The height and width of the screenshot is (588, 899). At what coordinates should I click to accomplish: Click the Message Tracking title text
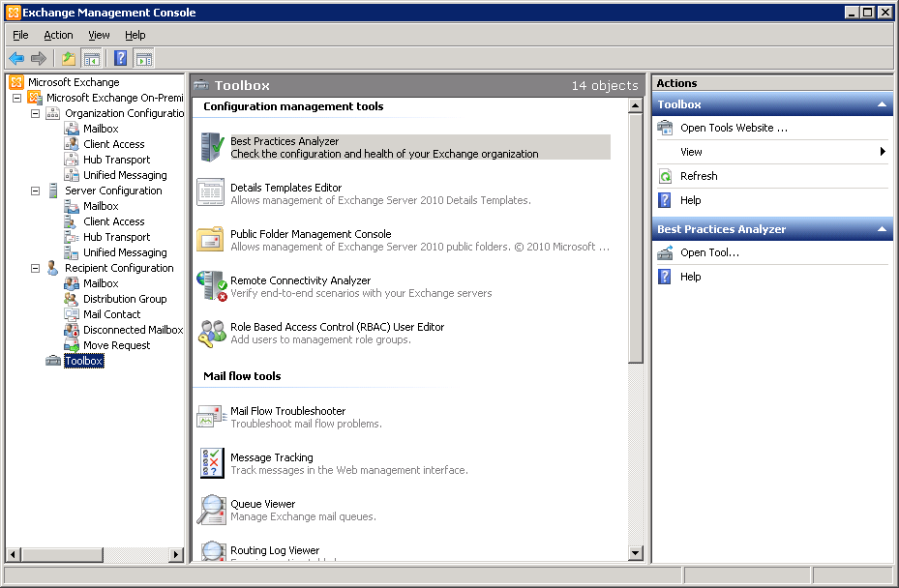pos(271,457)
